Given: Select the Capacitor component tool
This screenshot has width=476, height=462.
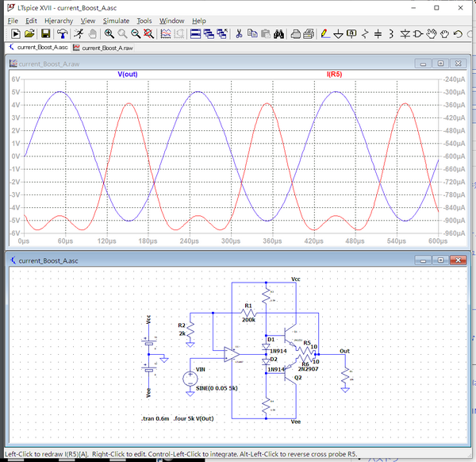Looking at the screenshot, I should coord(378,34).
